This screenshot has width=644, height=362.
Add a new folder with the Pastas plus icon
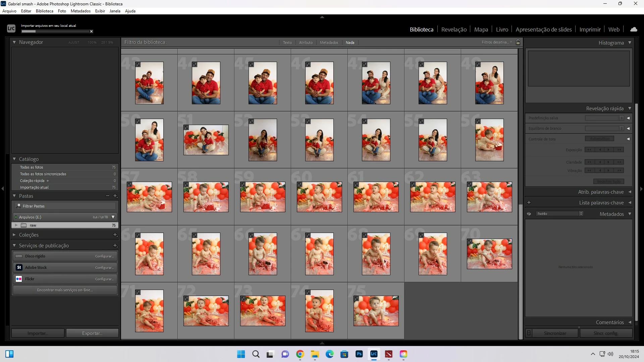pos(115,196)
